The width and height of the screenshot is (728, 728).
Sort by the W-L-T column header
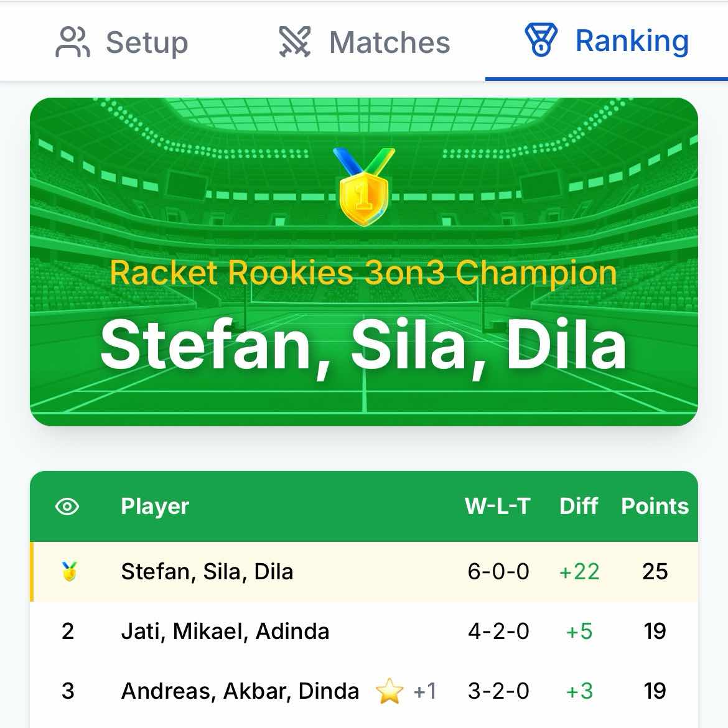click(498, 506)
